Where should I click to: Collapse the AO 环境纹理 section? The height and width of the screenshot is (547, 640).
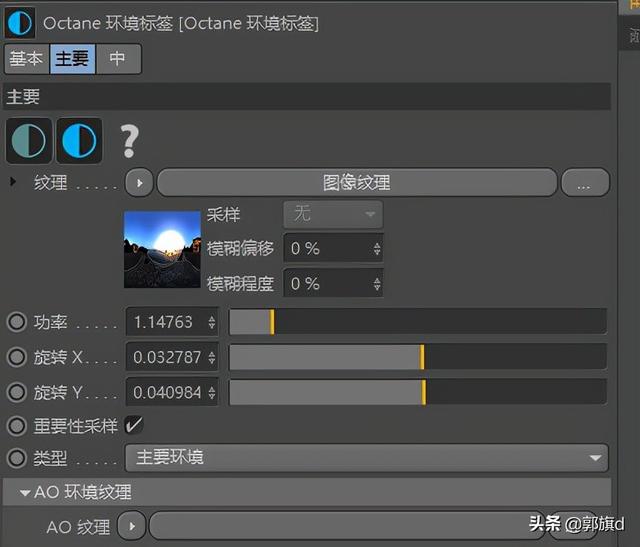click(24, 493)
